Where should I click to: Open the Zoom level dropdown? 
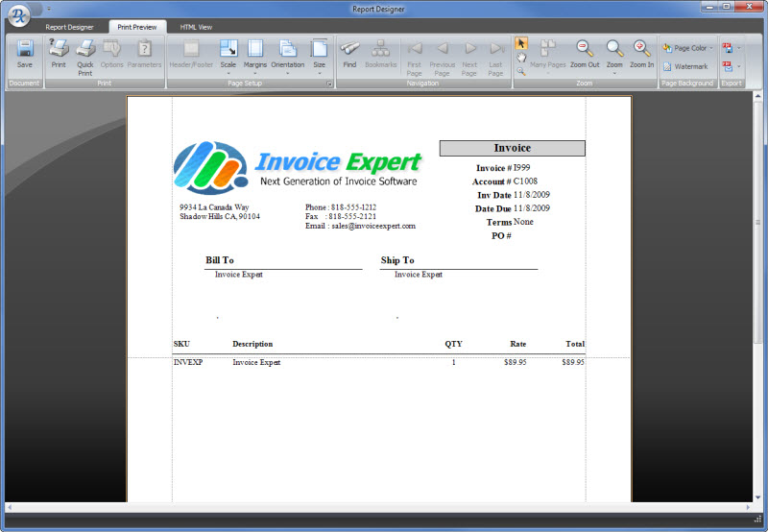click(614, 58)
